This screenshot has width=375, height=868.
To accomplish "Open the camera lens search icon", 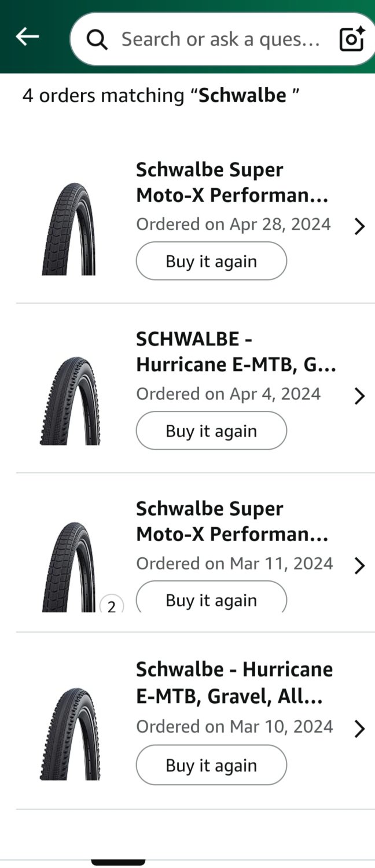I will point(351,39).
